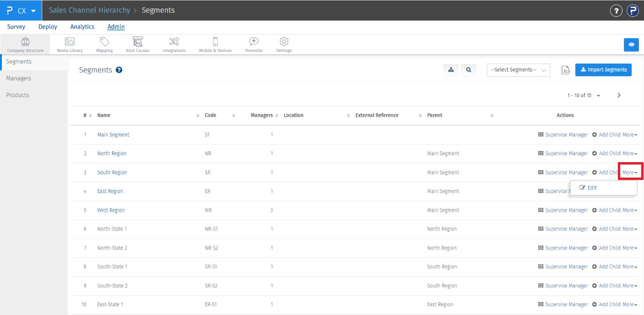The image size is (644, 315).
Task: Click the hierarchy tree view icon
Action: coord(451,70)
